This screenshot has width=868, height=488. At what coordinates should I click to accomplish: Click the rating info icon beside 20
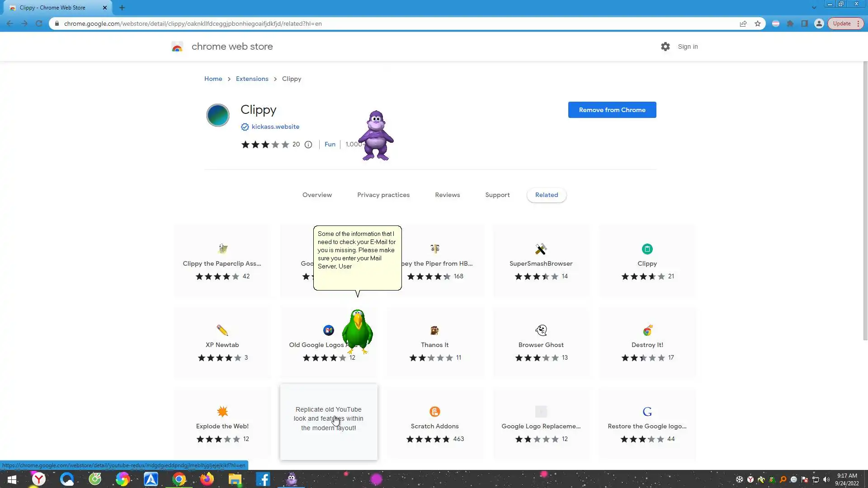[x=308, y=145]
